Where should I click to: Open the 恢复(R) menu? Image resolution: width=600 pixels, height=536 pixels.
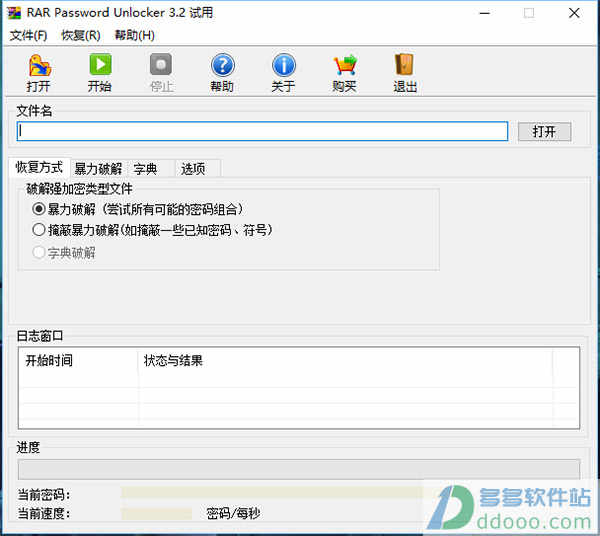pos(81,36)
